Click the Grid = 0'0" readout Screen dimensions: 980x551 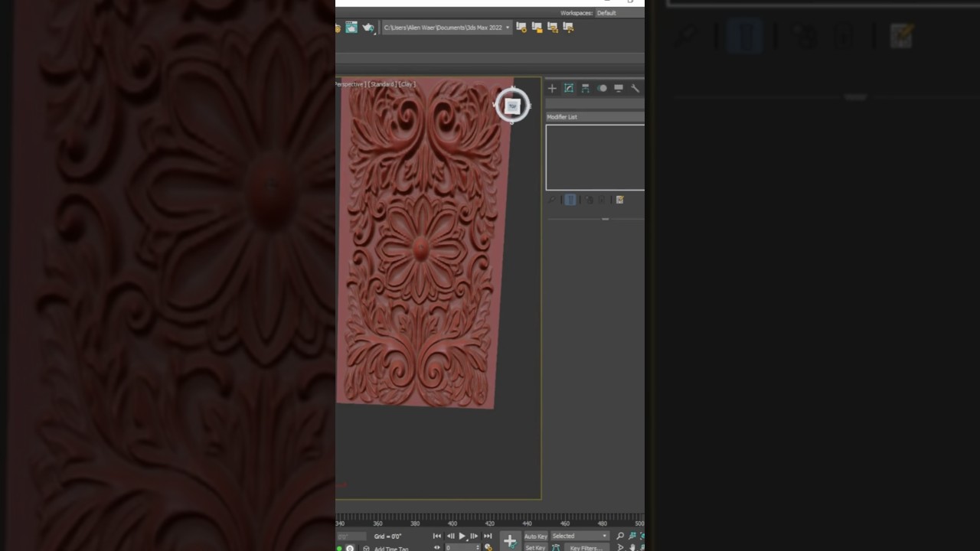[x=387, y=536]
